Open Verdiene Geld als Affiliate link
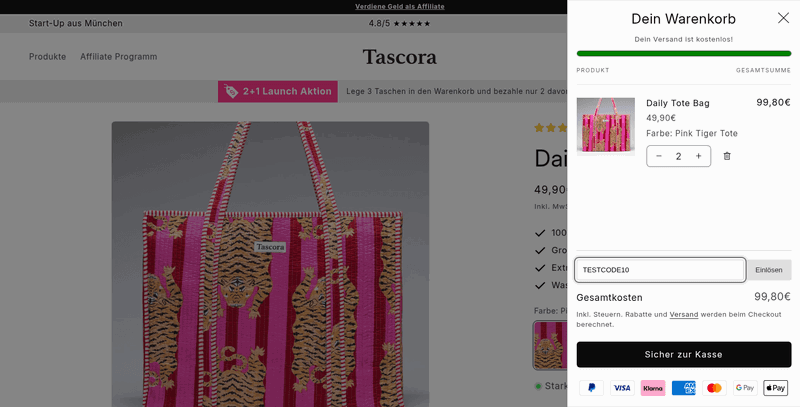 pyautogui.click(x=399, y=7)
